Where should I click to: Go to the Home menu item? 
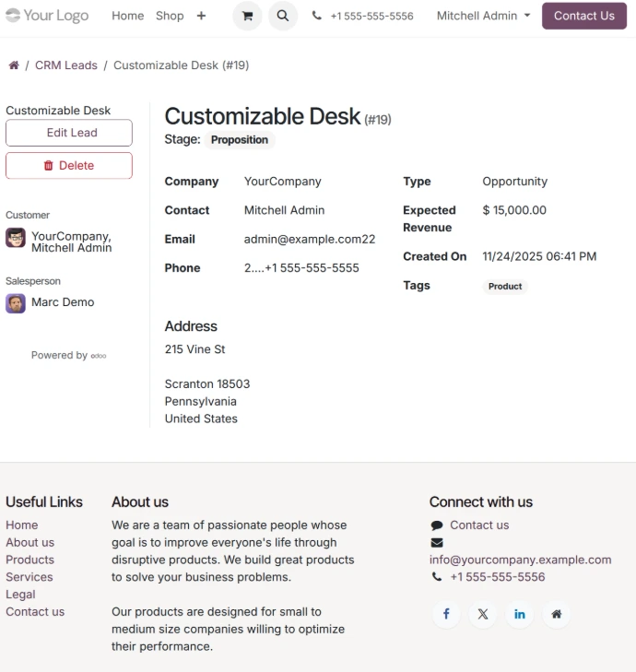[127, 16]
